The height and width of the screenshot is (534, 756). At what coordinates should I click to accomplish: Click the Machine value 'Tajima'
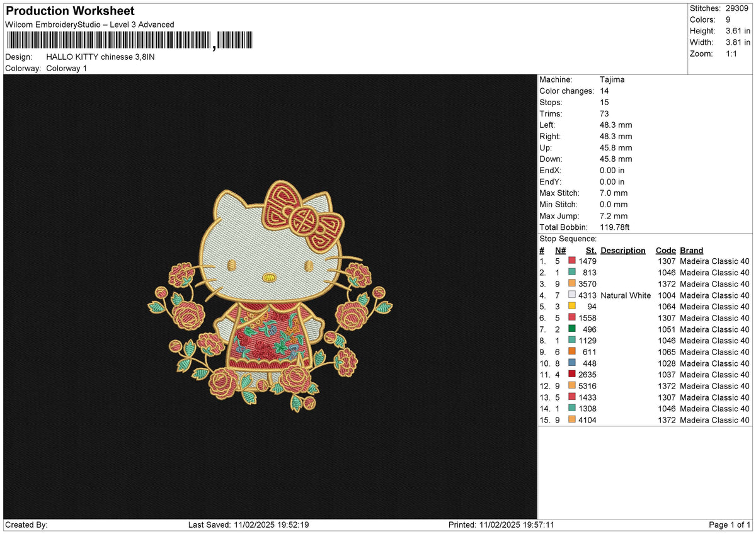612,79
